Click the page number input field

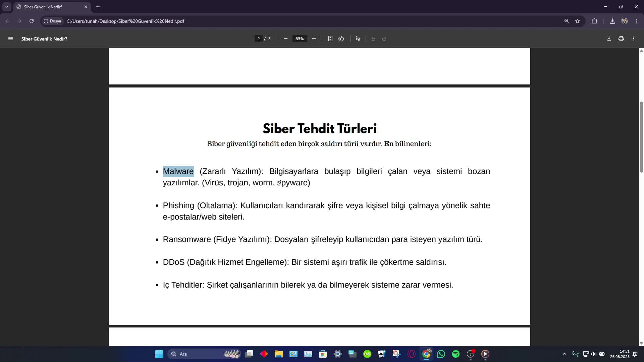pos(258,39)
